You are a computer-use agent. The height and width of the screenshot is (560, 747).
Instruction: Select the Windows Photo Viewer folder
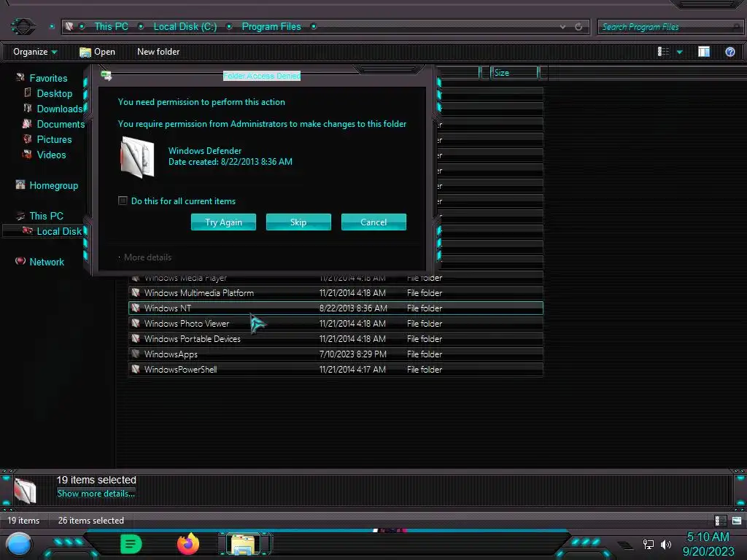pos(336,323)
